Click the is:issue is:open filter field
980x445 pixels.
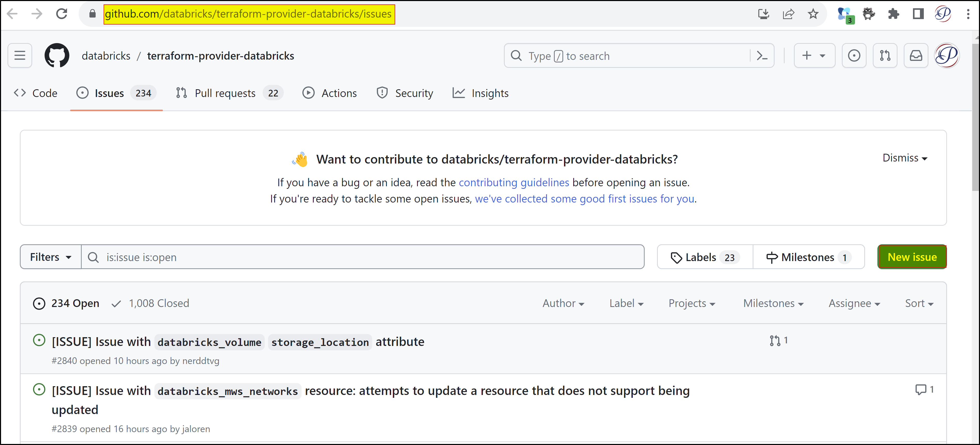coord(363,257)
